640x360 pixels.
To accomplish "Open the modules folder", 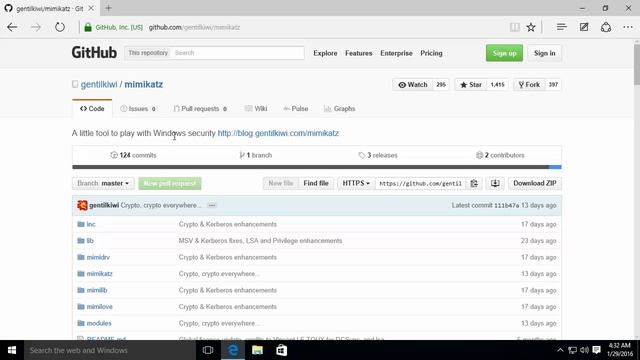I will (x=99, y=323).
